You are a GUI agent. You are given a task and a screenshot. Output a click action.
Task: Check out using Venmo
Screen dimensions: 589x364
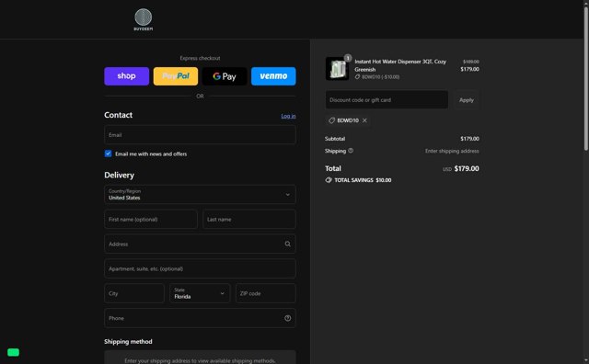pos(273,76)
